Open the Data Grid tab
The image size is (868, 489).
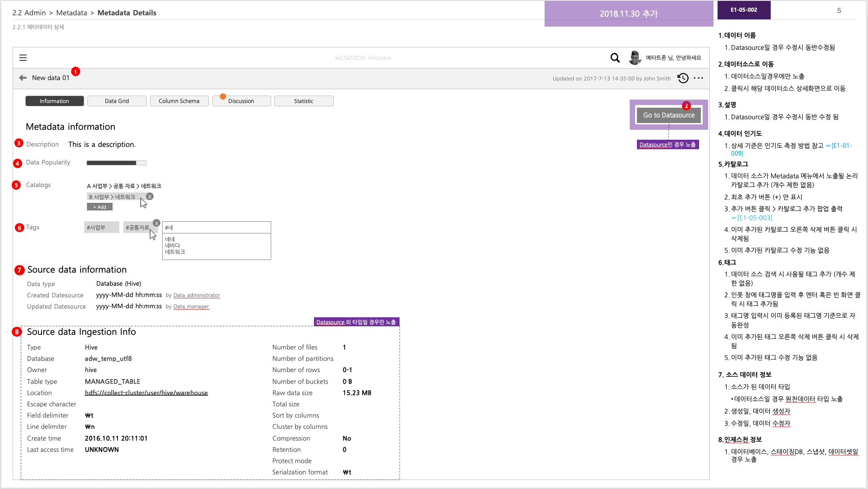click(117, 101)
